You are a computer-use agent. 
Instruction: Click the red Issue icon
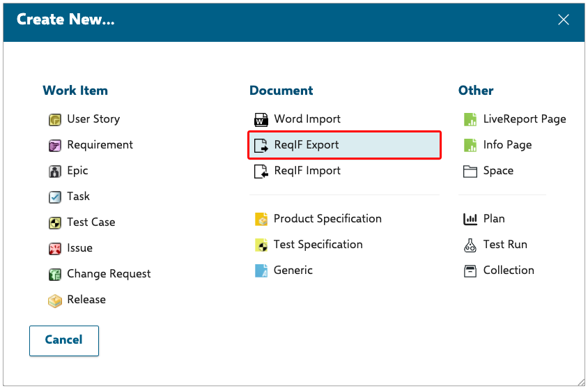coord(55,249)
